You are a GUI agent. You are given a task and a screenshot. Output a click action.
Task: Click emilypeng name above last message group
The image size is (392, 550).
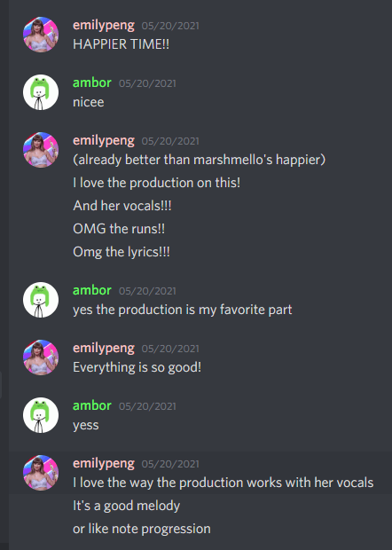click(104, 464)
